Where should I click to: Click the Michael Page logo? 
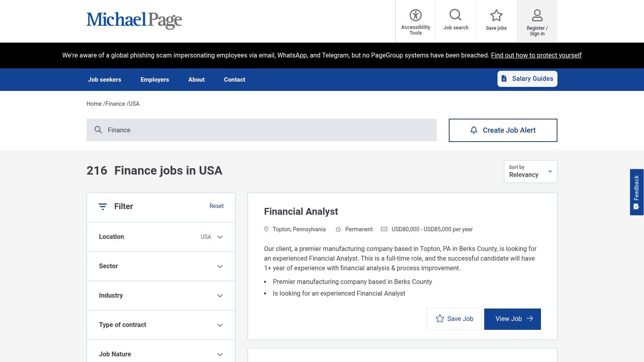coord(134,20)
